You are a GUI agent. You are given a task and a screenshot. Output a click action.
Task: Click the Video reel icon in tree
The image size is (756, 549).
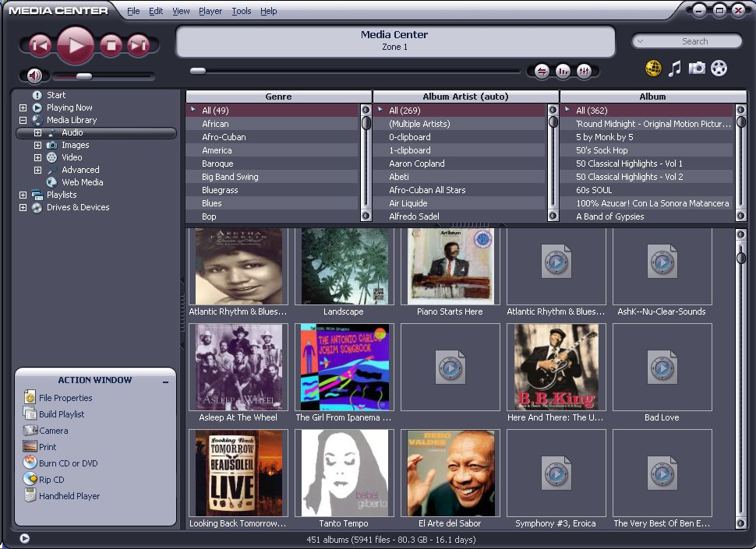click(x=51, y=157)
